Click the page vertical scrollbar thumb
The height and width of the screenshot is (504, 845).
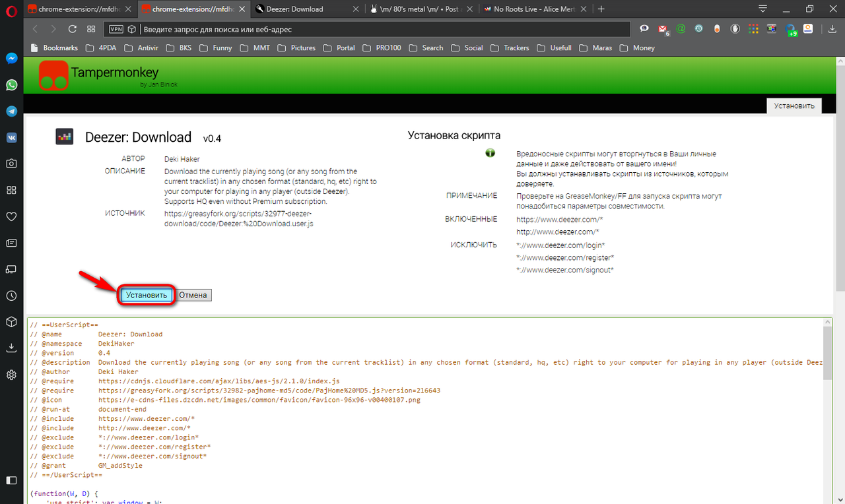pos(840,178)
